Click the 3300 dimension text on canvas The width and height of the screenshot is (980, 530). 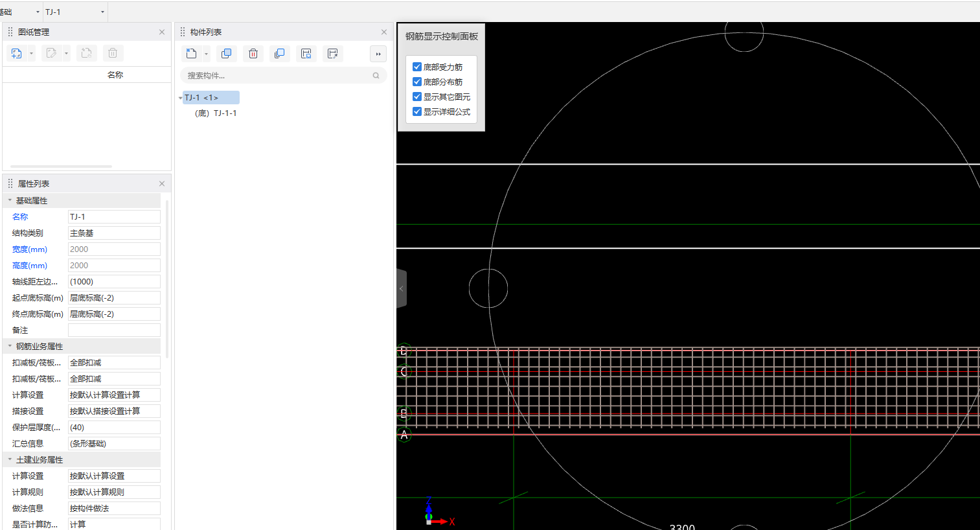[682, 527]
